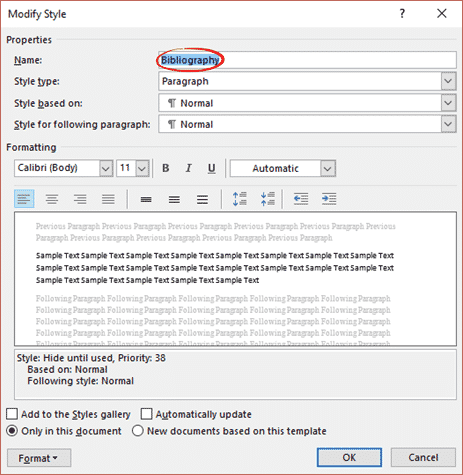Select Center paragraph alignment
Image resolution: width=463 pixels, height=475 pixels.
click(x=52, y=199)
